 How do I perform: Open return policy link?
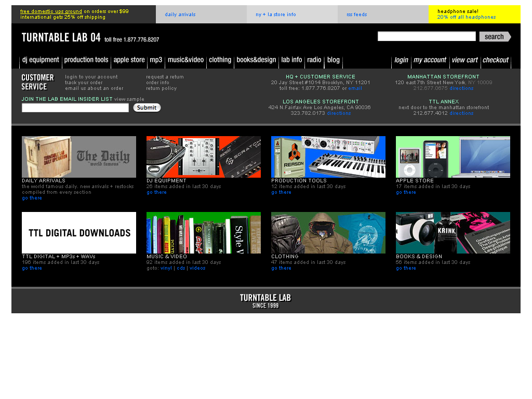pyautogui.click(x=161, y=88)
